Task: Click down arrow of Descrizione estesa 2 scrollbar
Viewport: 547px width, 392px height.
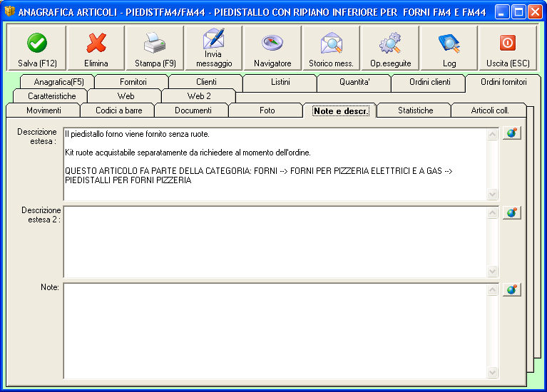Action: pyautogui.click(x=492, y=271)
